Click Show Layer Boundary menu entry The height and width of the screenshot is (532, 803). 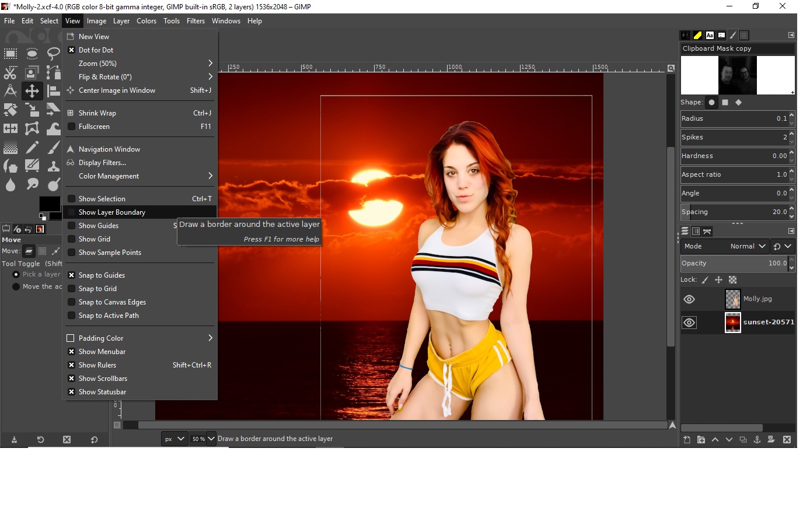tap(112, 212)
